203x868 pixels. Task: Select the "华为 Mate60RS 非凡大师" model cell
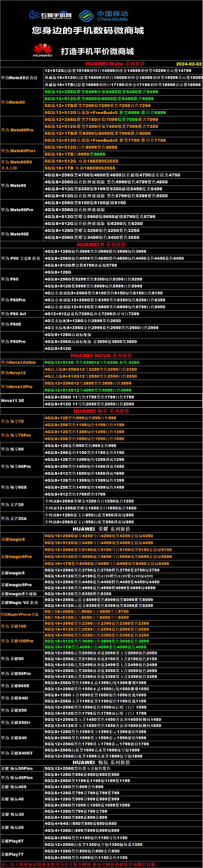click(x=22, y=164)
